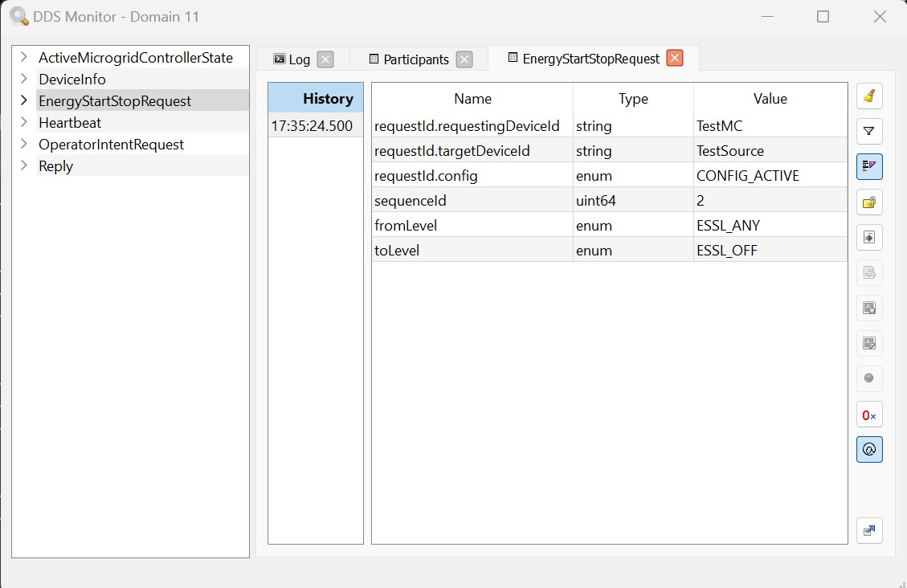This screenshot has width=907, height=588.
Task: Close the Participants tab
Action: coord(464,59)
